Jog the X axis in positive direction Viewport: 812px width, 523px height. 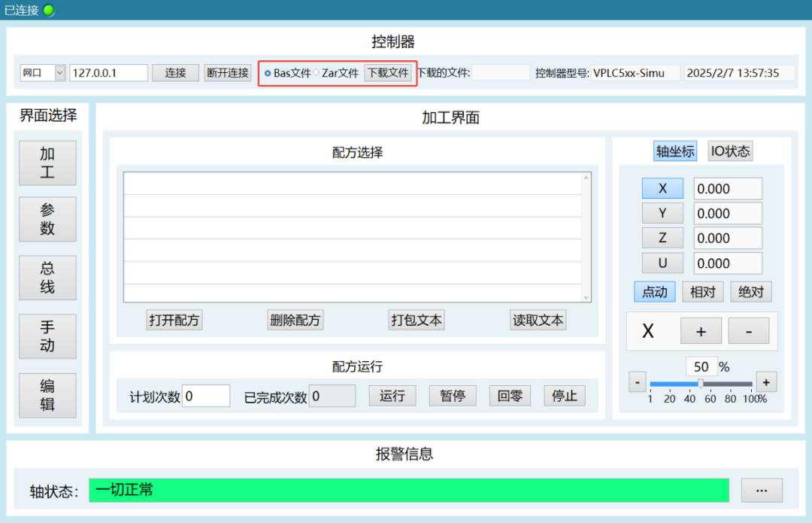coord(701,331)
